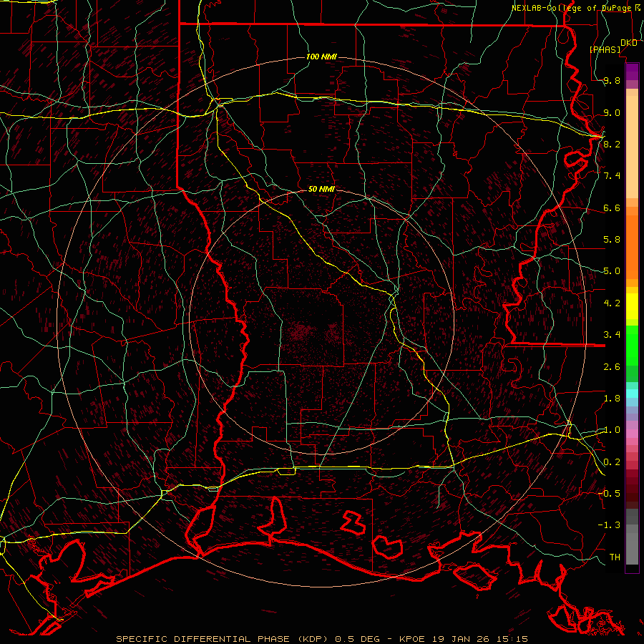Click the 9.0 scale value
The height and width of the screenshot is (644, 644).
click(612, 113)
